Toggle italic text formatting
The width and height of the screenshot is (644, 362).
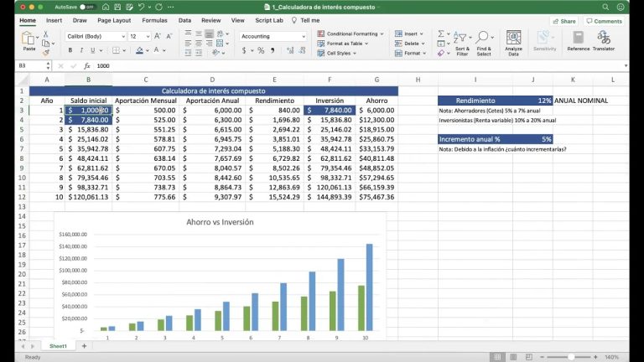82,51
